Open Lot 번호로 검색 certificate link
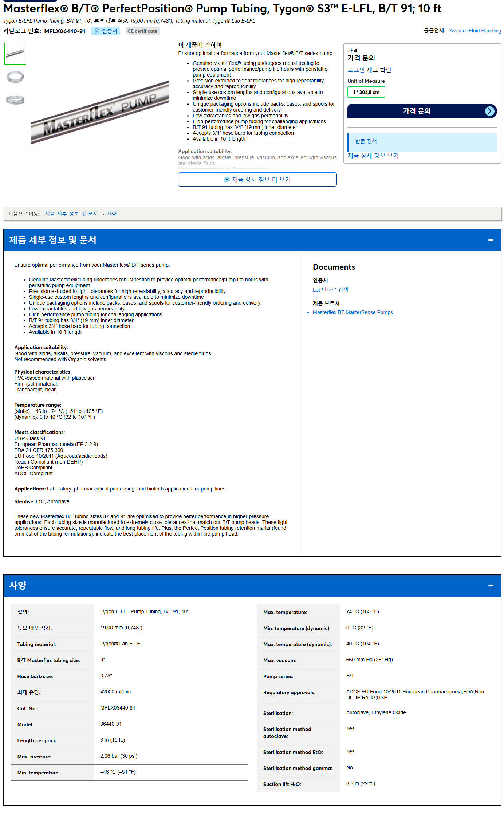This screenshot has height=813, width=504. click(331, 290)
